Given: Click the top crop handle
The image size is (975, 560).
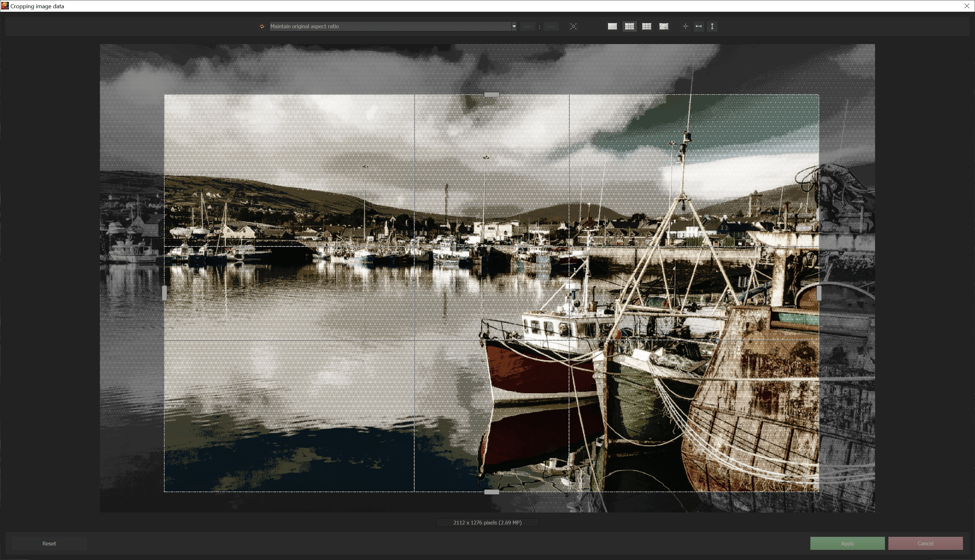Looking at the screenshot, I should click(492, 94).
